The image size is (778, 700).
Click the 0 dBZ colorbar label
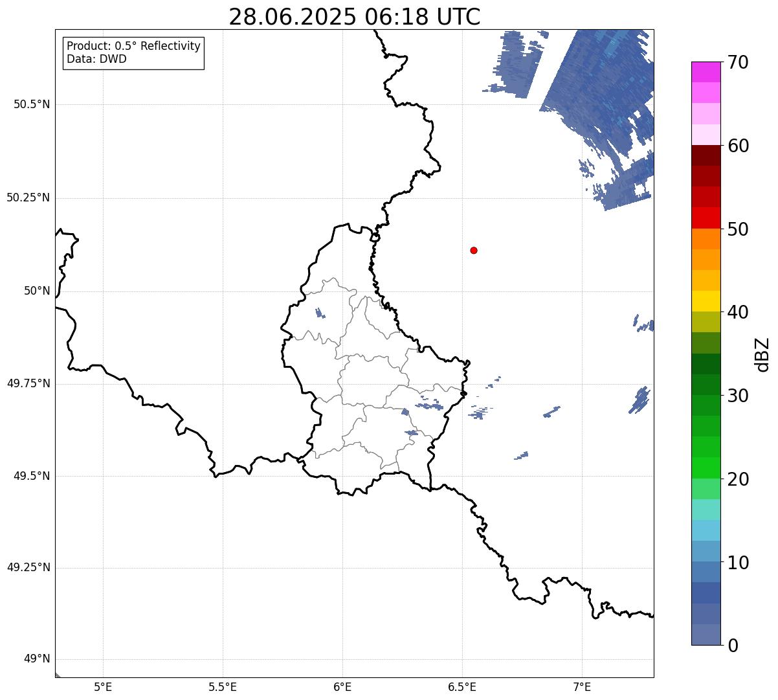733,646
